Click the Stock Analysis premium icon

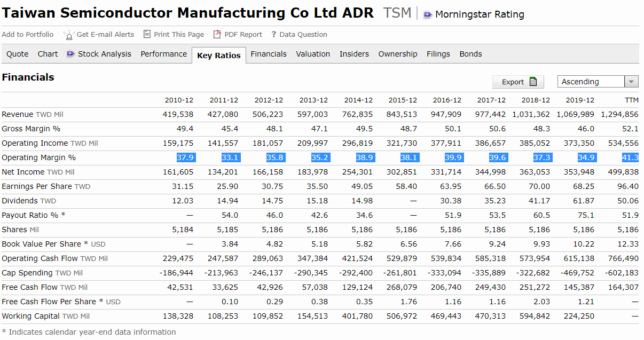(x=70, y=54)
